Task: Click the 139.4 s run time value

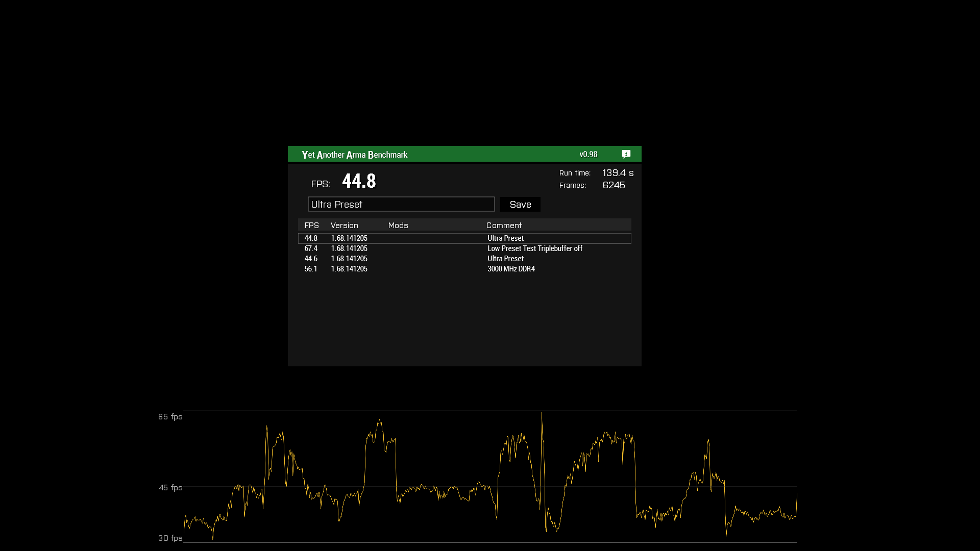Action: [x=618, y=173]
